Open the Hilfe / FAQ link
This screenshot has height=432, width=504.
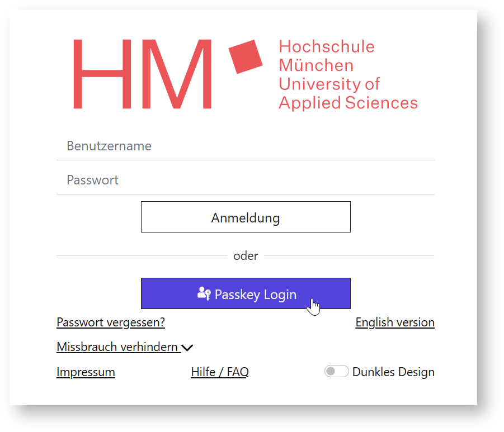pos(220,372)
